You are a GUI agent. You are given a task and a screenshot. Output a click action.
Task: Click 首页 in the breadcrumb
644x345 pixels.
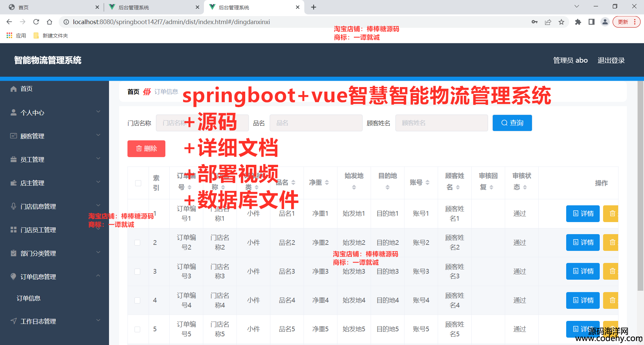[133, 92]
